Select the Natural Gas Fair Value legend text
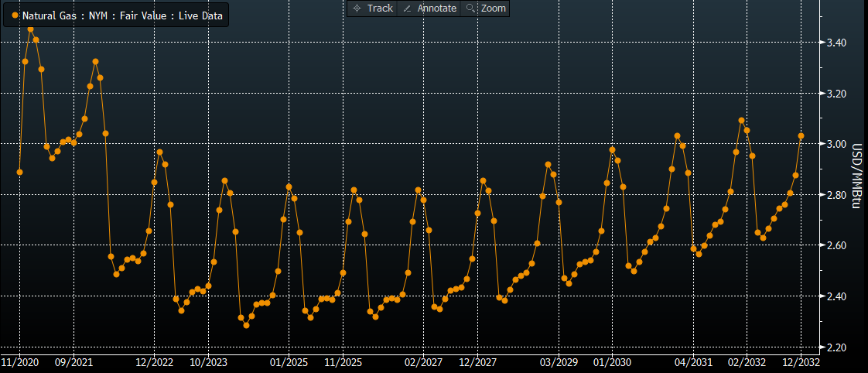Viewport: 868px width, 373px height. tap(122, 15)
